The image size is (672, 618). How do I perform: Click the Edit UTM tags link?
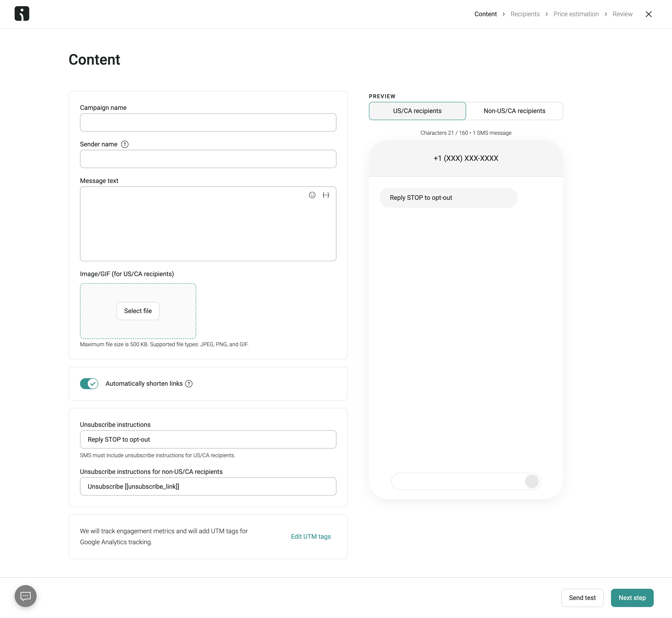click(311, 537)
